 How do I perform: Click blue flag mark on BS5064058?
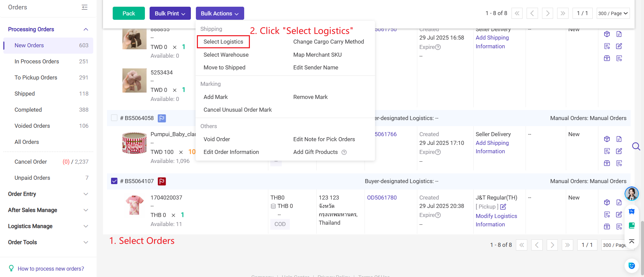click(x=162, y=118)
